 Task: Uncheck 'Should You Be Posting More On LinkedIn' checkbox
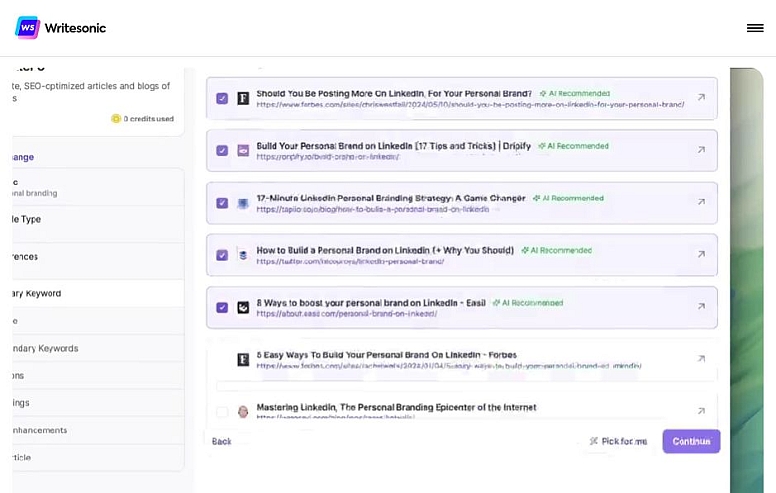pyautogui.click(x=222, y=98)
